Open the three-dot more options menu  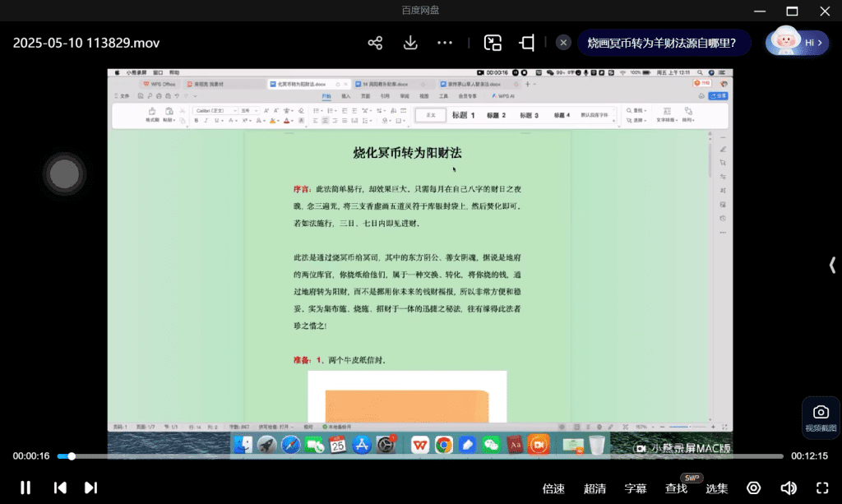point(445,43)
